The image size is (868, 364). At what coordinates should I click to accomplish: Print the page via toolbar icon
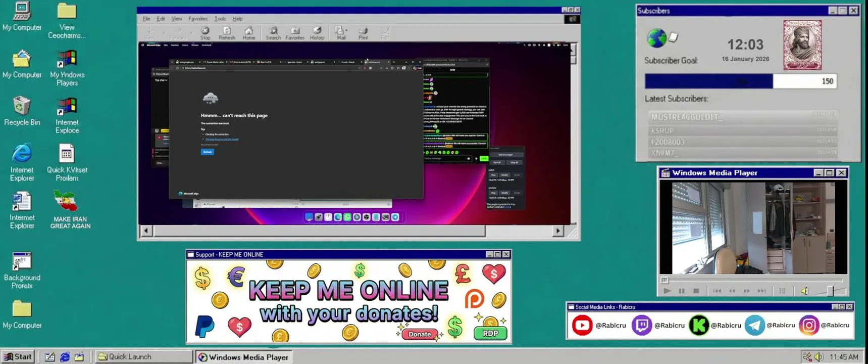(363, 33)
